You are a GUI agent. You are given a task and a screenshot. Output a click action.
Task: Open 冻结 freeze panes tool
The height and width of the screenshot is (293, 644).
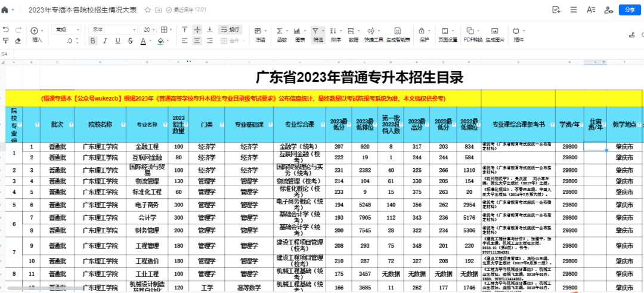(260, 35)
